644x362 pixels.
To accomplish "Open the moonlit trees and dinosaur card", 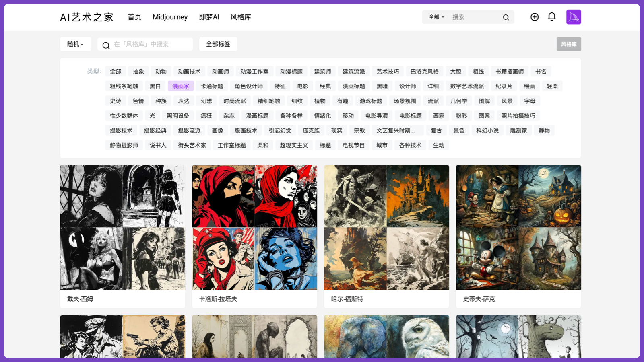I will pyautogui.click(x=518, y=336).
